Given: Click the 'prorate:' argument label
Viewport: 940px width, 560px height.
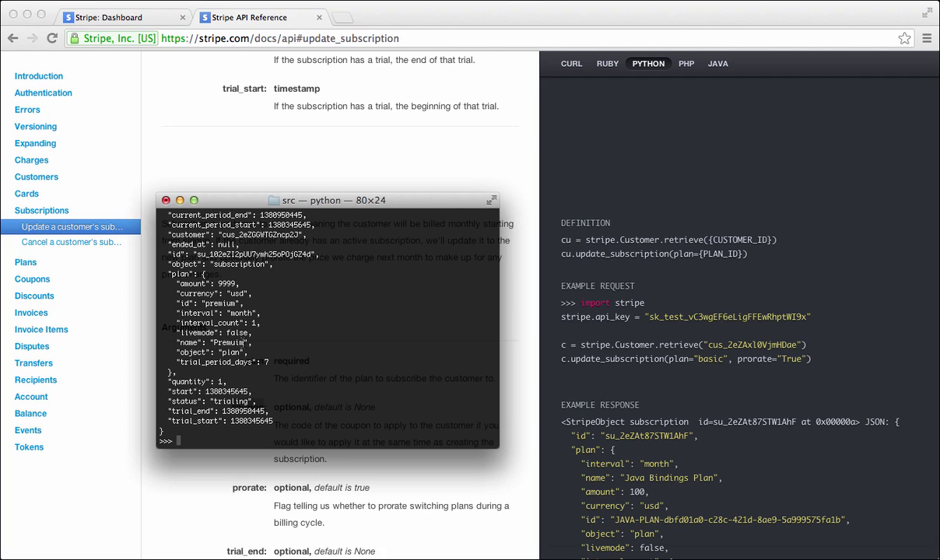Looking at the screenshot, I should click(250, 488).
